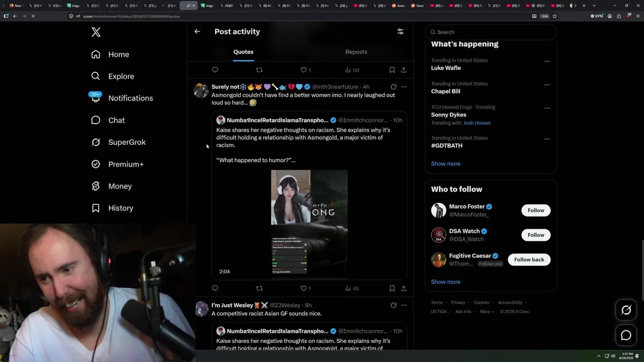The height and width of the screenshot is (362, 644).
Task: Open the taskbar volume control
Action: click(613, 356)
